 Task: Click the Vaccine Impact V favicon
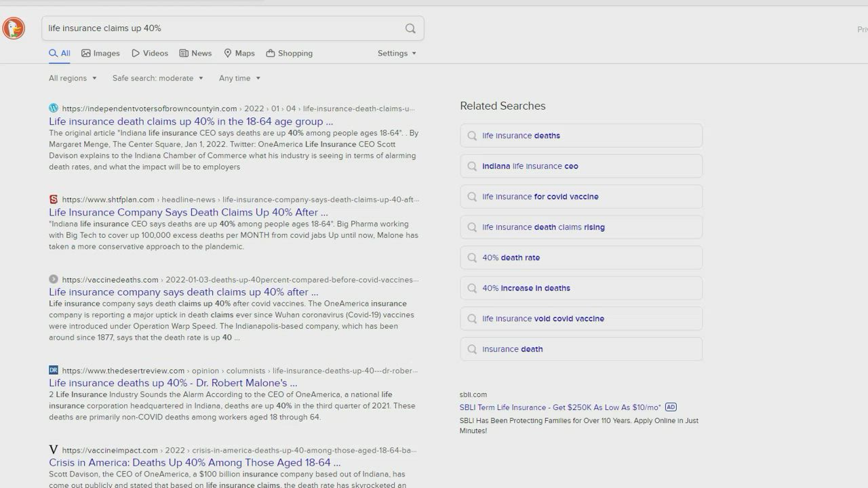tap(54, 450)
